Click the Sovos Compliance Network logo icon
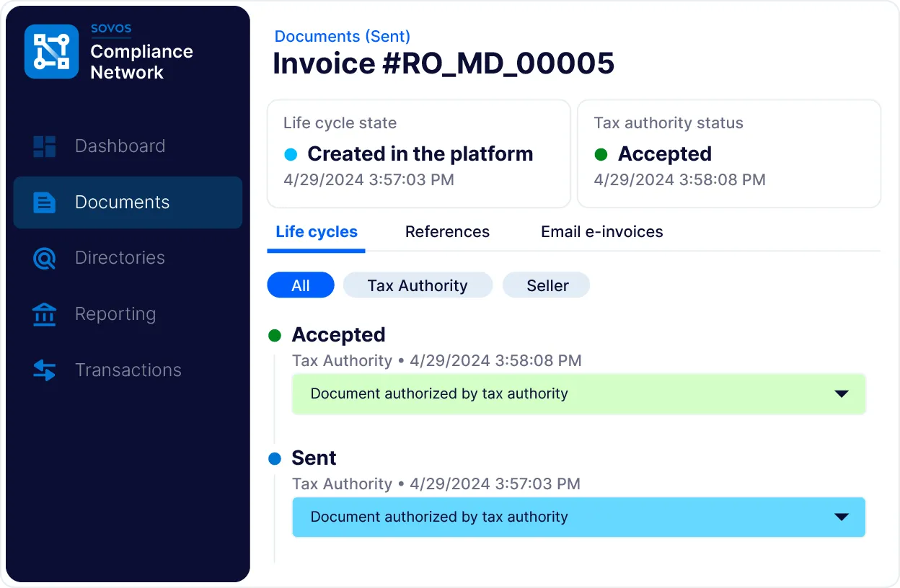This screenshot has height=588, width=900. tap(51, 52)
